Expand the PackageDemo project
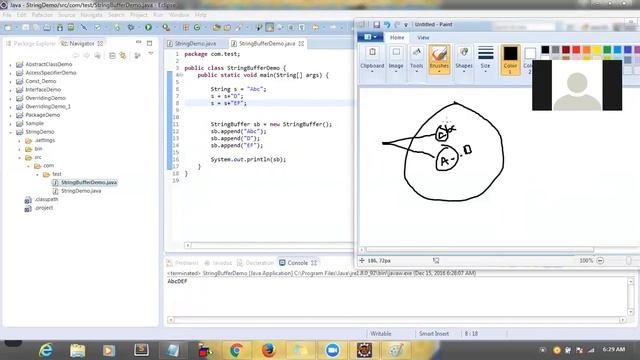 [11, 115]
